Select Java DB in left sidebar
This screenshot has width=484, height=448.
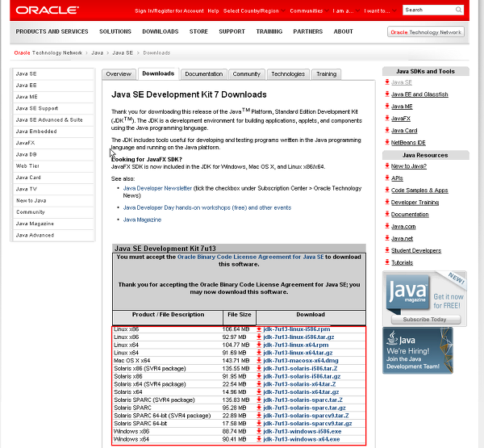[x=53, y=154]
